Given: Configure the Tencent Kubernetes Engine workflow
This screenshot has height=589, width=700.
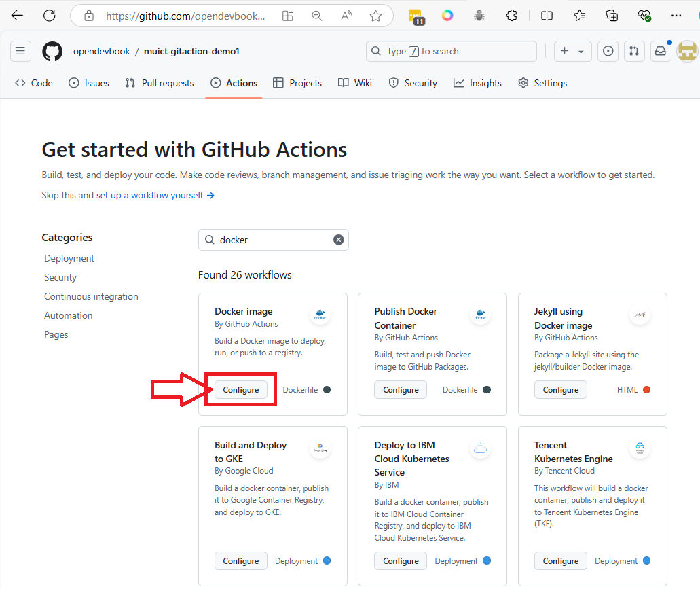Looking at the screenshot, I should [x=561, y=561].
